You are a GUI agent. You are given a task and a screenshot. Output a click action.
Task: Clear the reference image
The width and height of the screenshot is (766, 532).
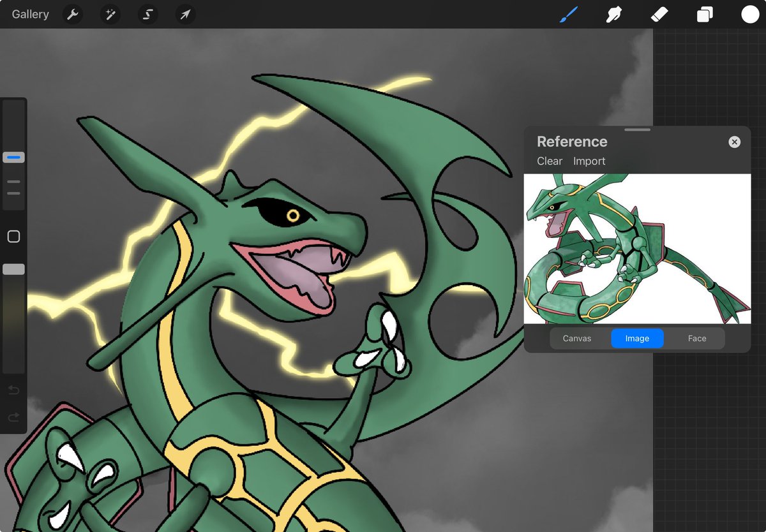pos(550,161)
